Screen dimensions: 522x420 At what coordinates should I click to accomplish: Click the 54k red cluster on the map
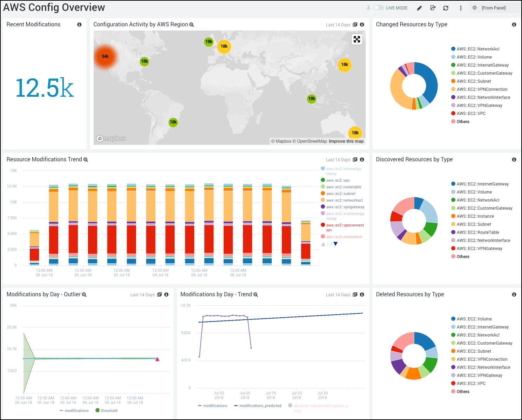(x=105, y=56)
